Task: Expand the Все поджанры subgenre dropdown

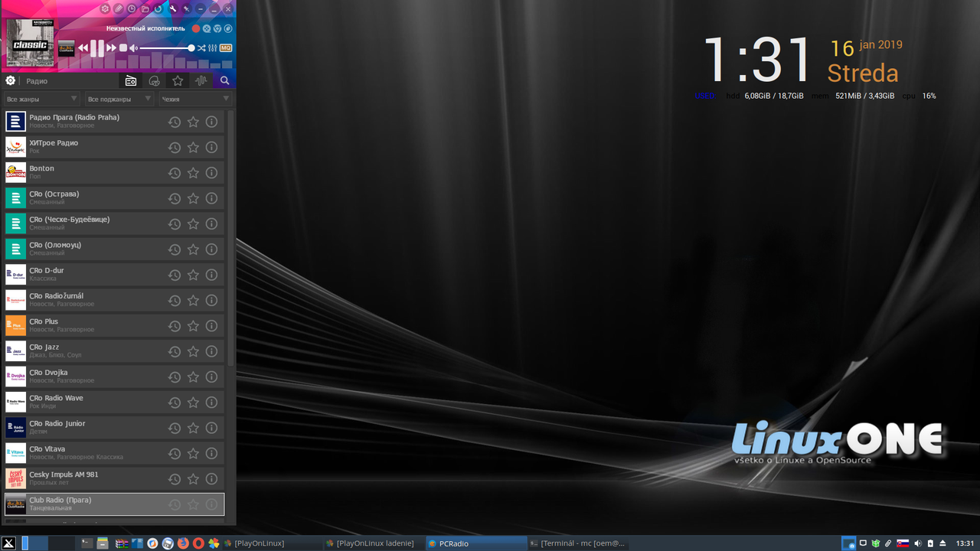Action: click(x=119, y=99)
